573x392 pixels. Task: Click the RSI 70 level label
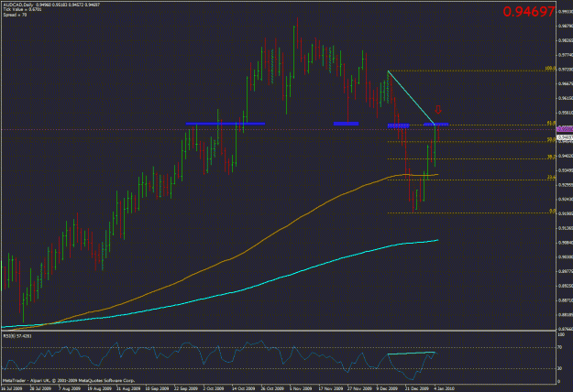[559, 347]
